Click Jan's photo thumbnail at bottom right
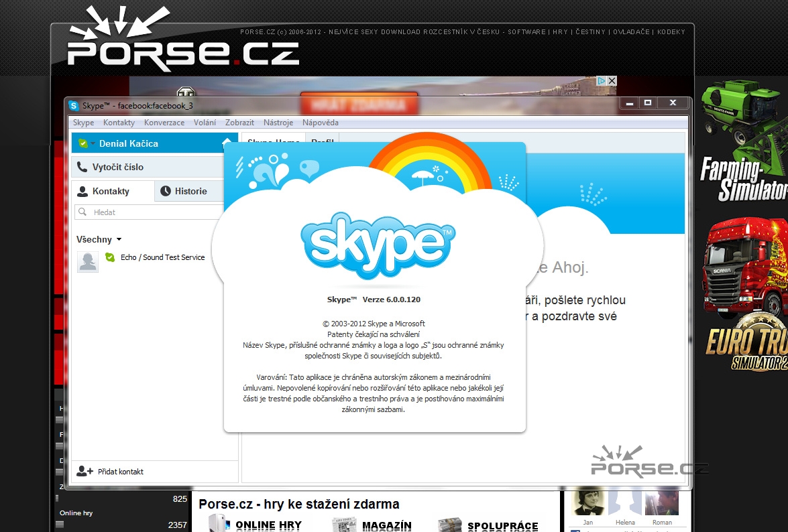Viewport: 788px width, 532px height. tap(588, 501)
